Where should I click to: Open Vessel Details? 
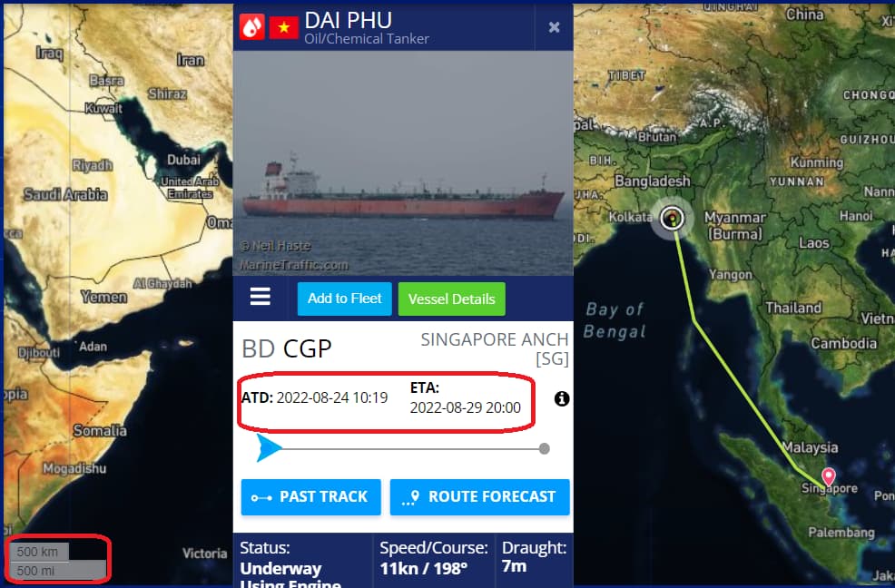[451, 299]
